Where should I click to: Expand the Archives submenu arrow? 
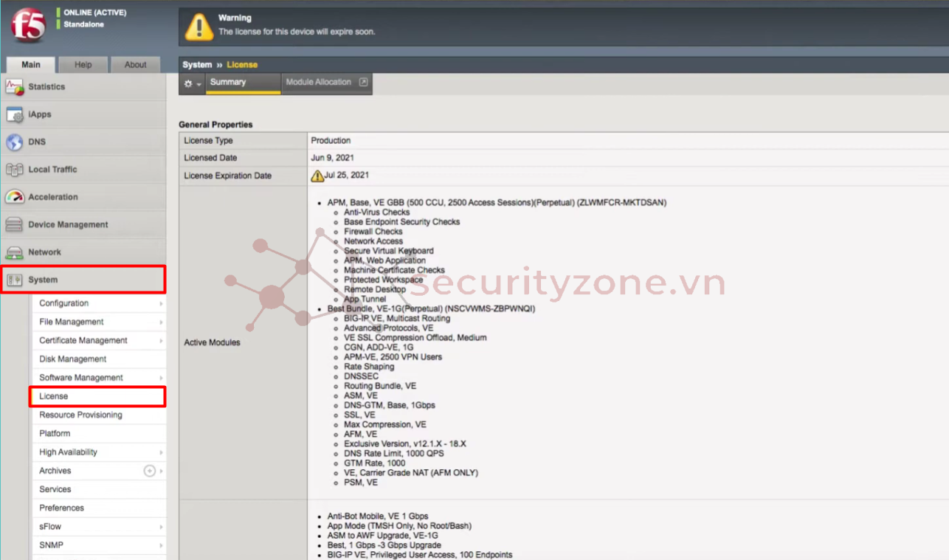pos(161,471)
